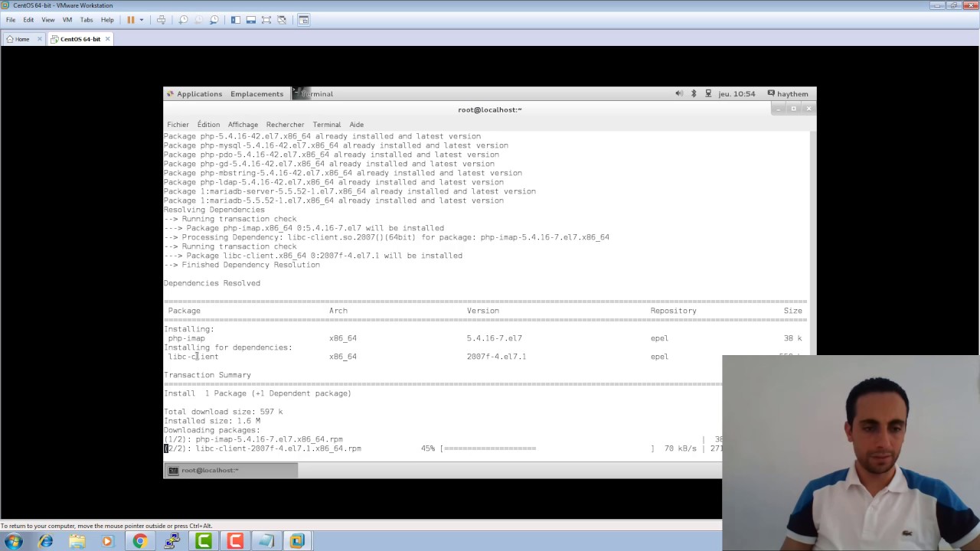This screenshot has width=980, height=551.
Task: Toggle the VMware library sidebar view icon
Action: 235,20
